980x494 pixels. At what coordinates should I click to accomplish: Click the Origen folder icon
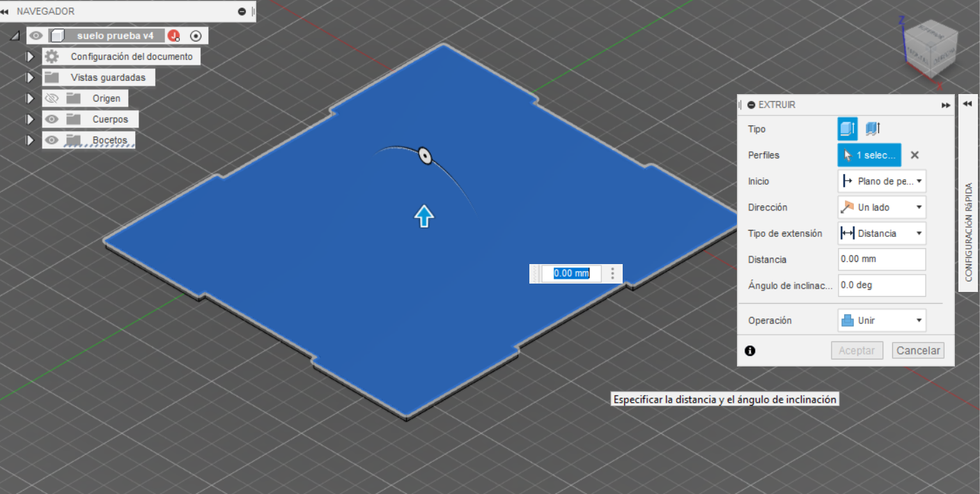tap(74, 98)
